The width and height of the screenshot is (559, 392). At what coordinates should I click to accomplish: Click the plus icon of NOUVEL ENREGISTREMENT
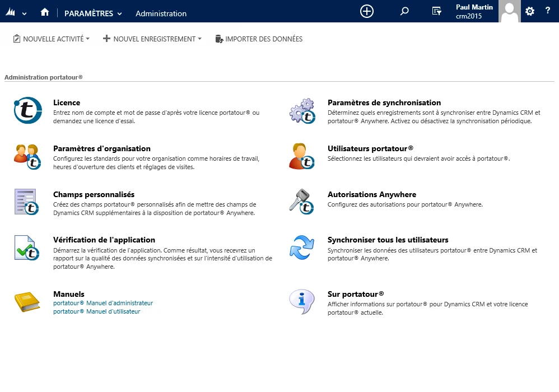click(x=106, y=39)
